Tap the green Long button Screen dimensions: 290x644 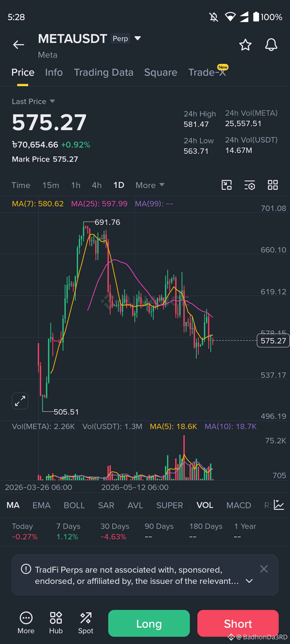coord(149,623)
